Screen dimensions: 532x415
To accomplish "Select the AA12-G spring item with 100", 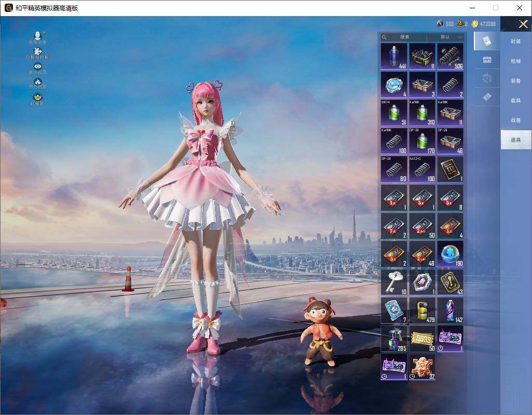I will [x=422, y=169].
